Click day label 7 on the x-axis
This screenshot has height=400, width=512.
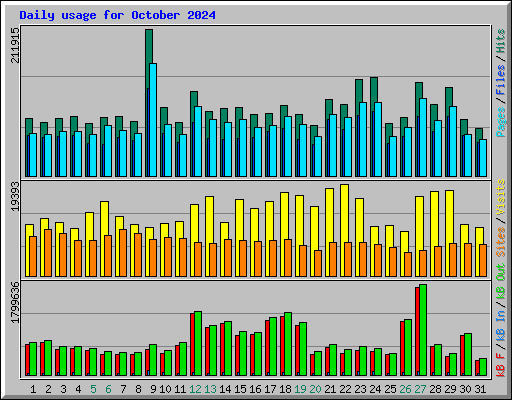coord(123,389)
